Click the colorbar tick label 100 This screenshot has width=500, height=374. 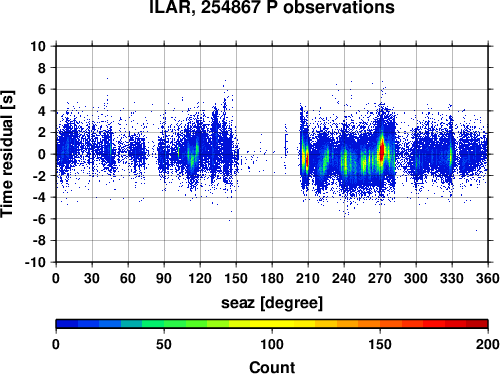tap(272, 344)
